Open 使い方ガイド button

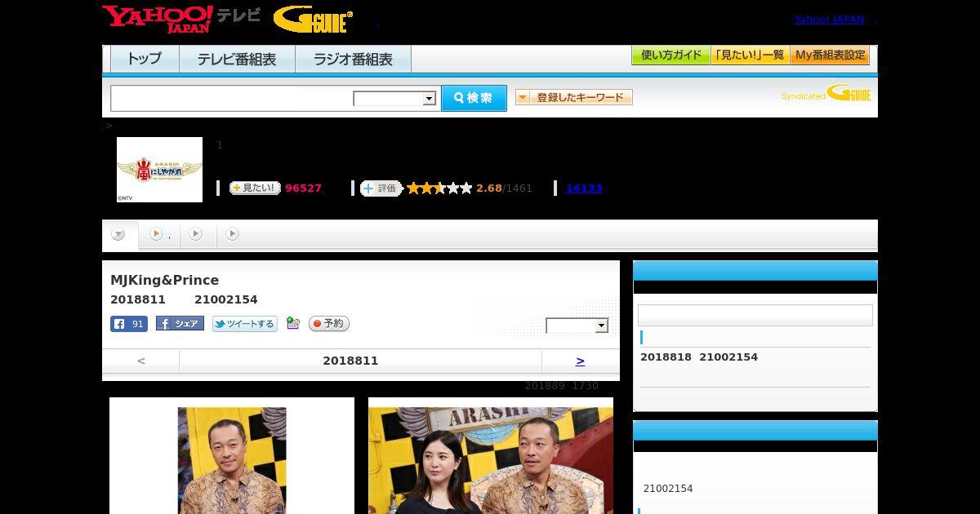coord(671,55)
